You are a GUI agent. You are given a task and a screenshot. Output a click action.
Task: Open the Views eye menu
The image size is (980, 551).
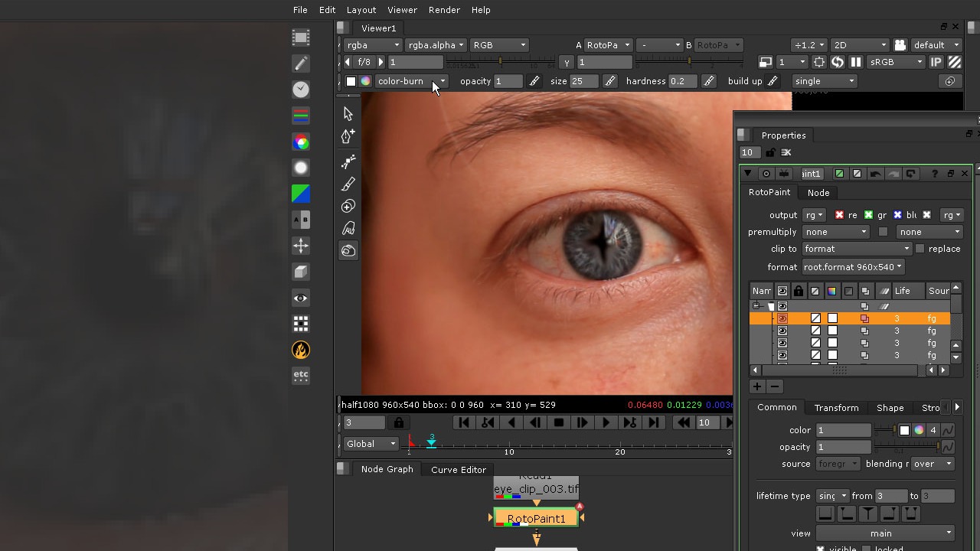point(301,298)
